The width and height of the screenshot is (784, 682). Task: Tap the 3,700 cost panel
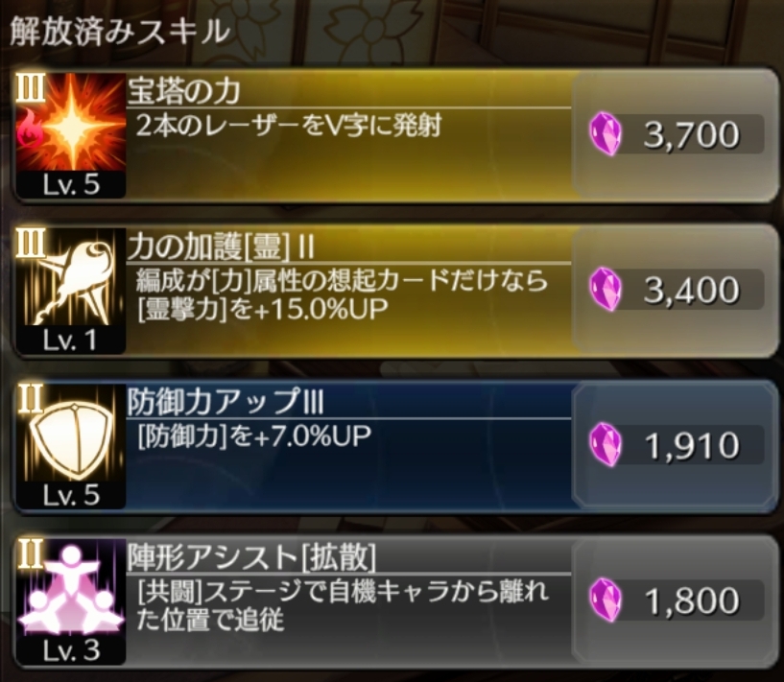pos(675,135)
